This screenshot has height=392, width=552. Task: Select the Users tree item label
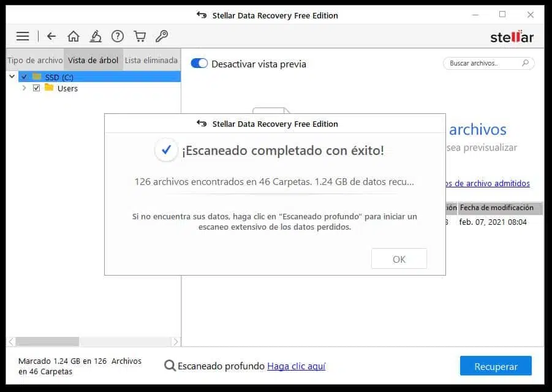[x=67, y=88]
